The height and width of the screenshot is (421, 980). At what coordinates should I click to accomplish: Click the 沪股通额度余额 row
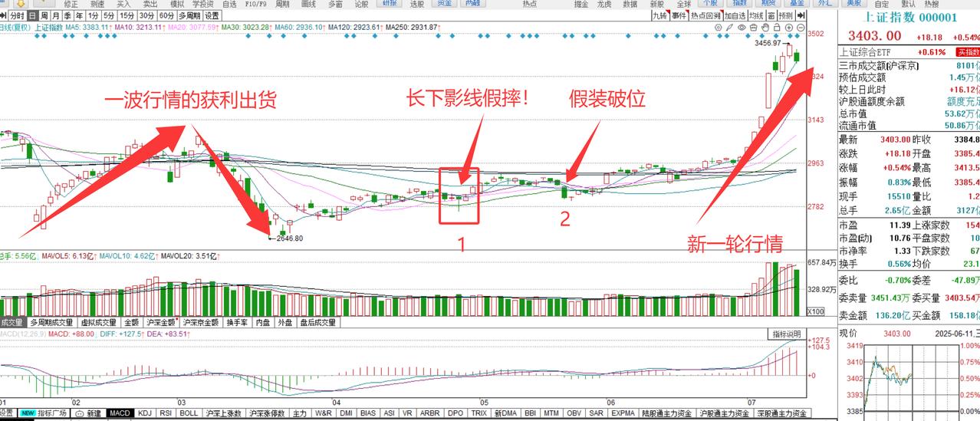909,100
